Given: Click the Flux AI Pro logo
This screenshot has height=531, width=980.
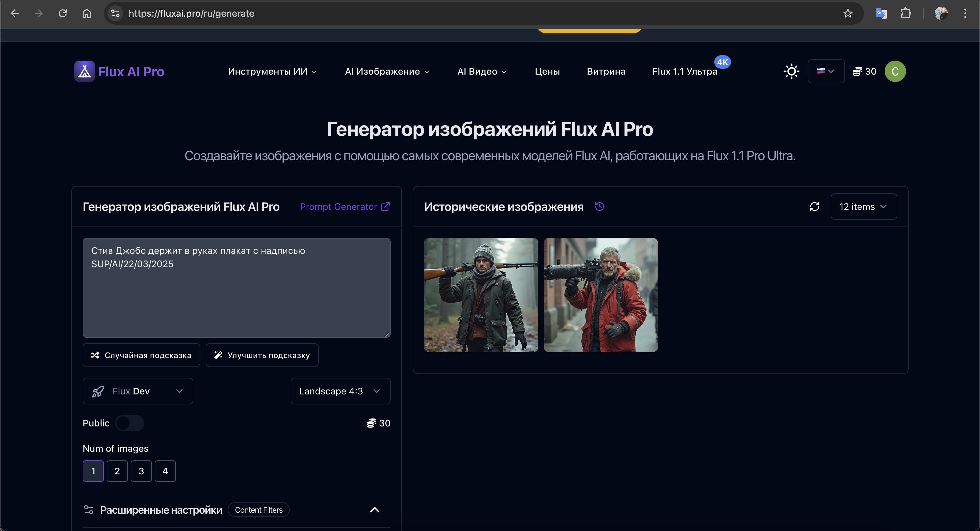Looking at the screenshot, I should point(119,72).
